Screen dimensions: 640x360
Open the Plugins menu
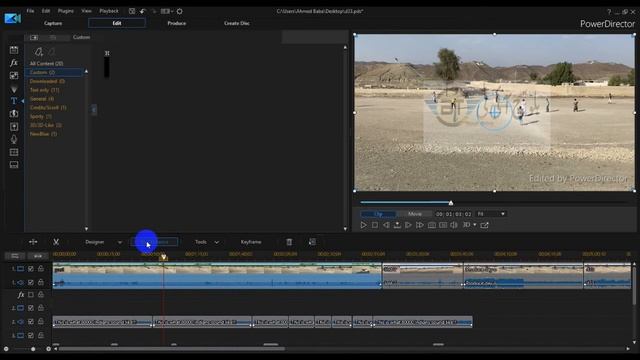click(66, 11)
